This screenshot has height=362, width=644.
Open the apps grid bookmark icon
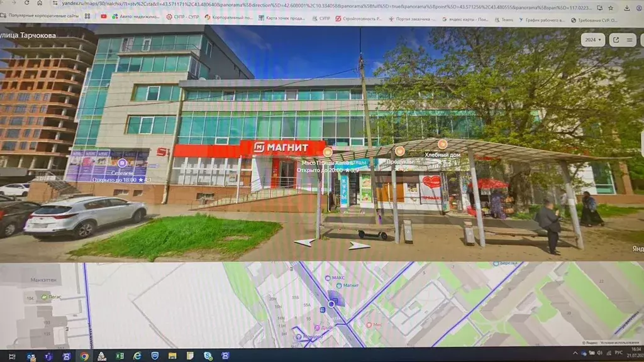tap(87, 16)
